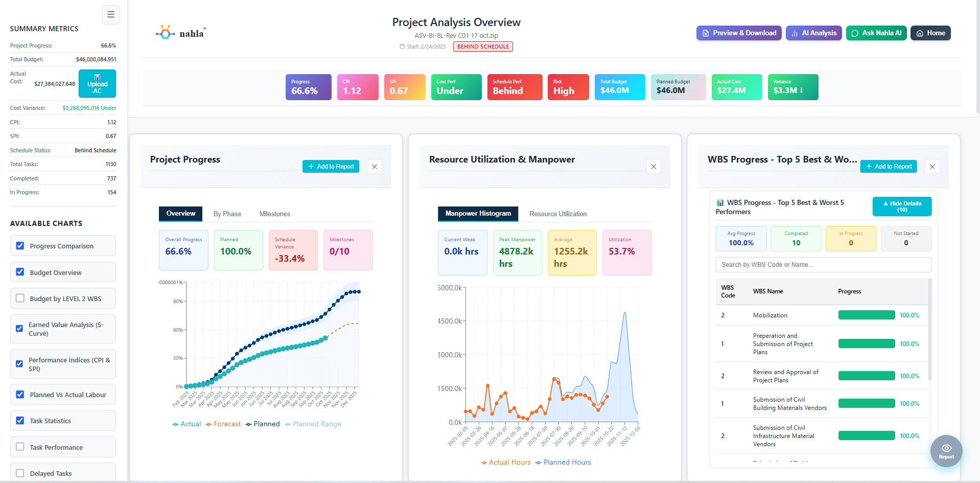Enable the Budget by LEVEL 2 WBS checkbox
Viewport: 980px width, 483px height.
click(20, 298)
